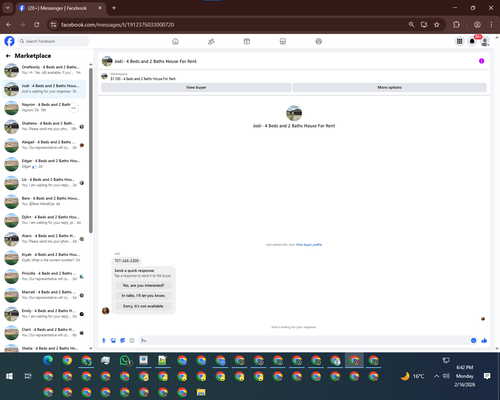Click Jodi's listing avatar in chat header
Viewport: 500px width, 400px height.
(x=107, y=61)
